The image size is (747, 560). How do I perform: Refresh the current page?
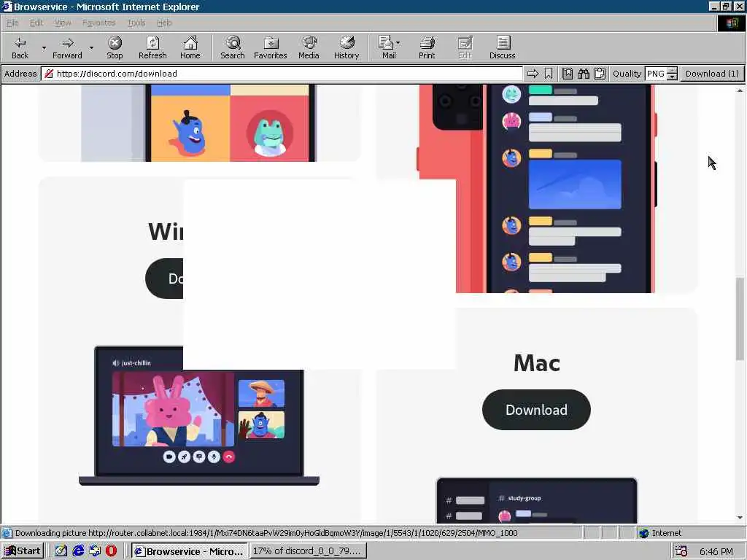(152, 47)
